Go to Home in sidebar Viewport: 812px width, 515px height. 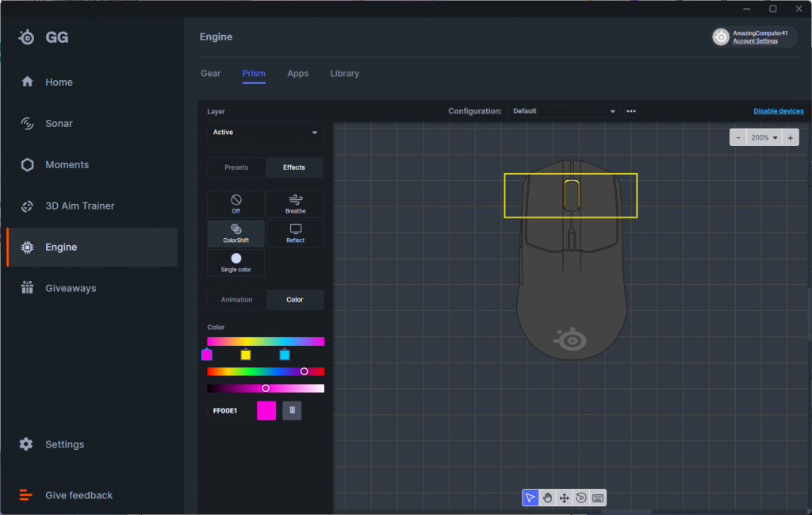92,82
